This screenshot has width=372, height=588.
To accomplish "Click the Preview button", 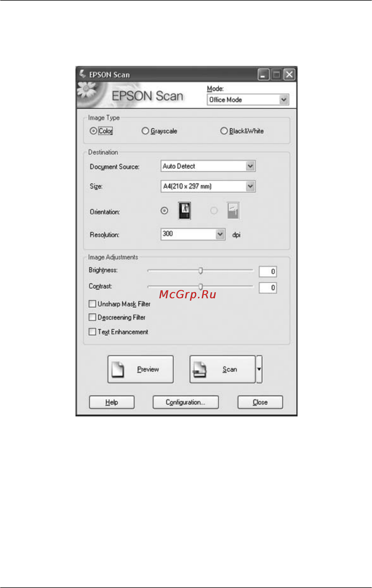I will tap(141, 369).
